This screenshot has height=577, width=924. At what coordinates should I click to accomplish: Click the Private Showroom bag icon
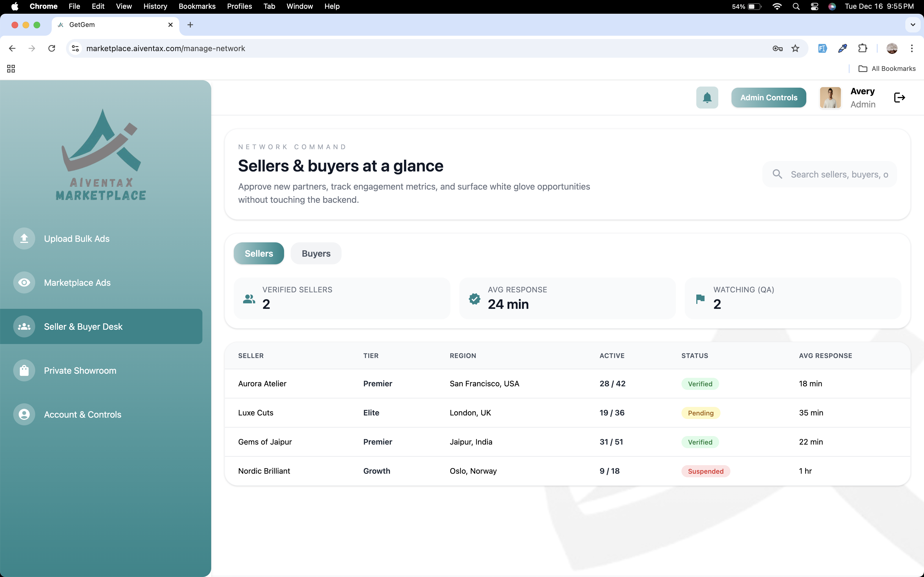pos(24,371)
